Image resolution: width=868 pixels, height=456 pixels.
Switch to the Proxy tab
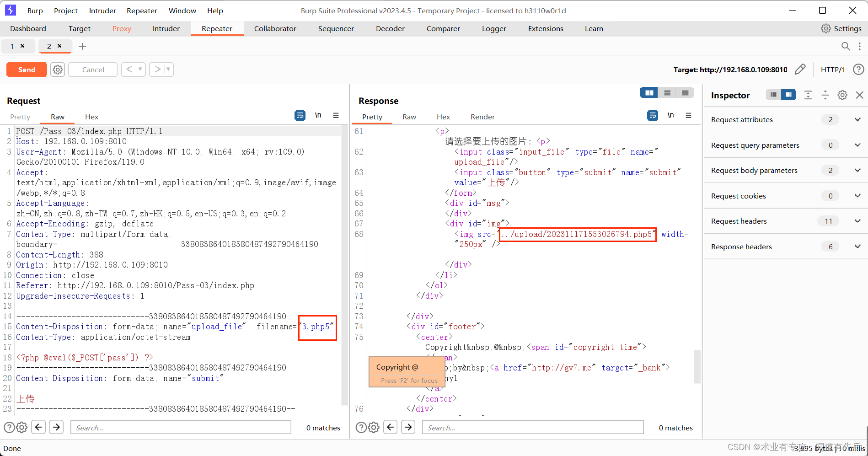[x=122, y=28]
